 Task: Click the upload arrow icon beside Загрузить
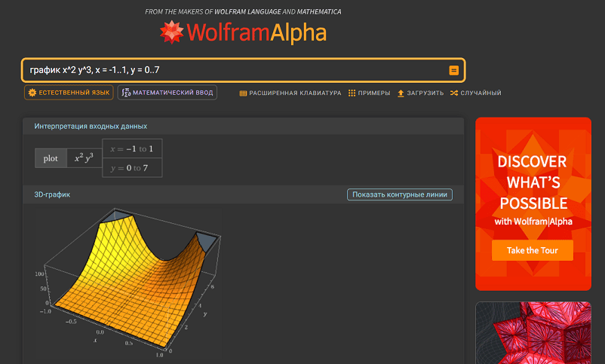[x=401, y=93]
